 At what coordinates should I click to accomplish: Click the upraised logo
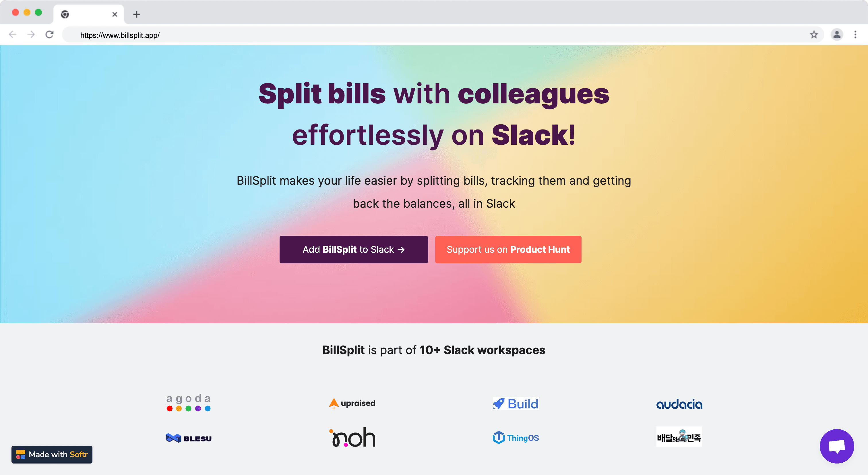click(x=352, y=403)
